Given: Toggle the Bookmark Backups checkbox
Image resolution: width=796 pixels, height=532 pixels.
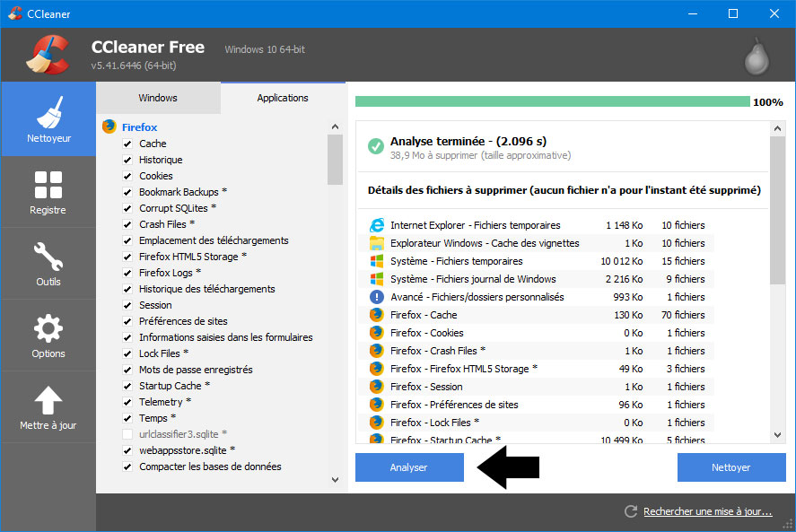Looking at the screenshot, I should [x=127, y=192].
